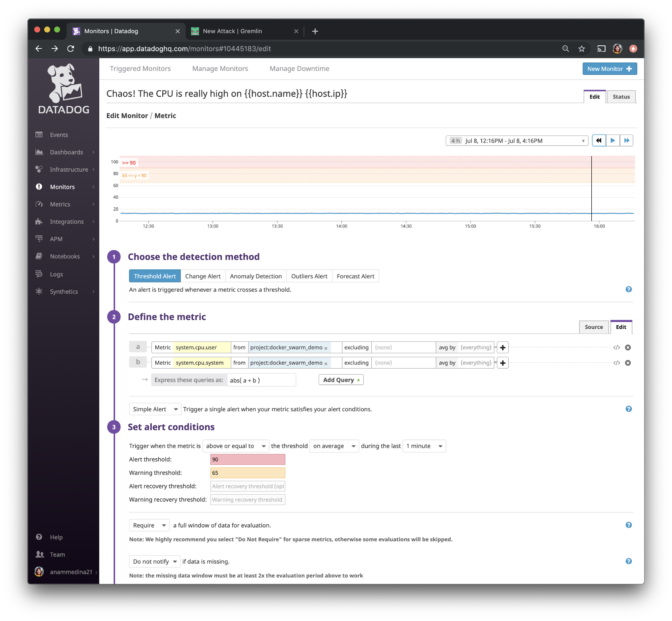672x621 pixels.
Task: Click the Warning threshold field containing 65
Action: [248, 473]
